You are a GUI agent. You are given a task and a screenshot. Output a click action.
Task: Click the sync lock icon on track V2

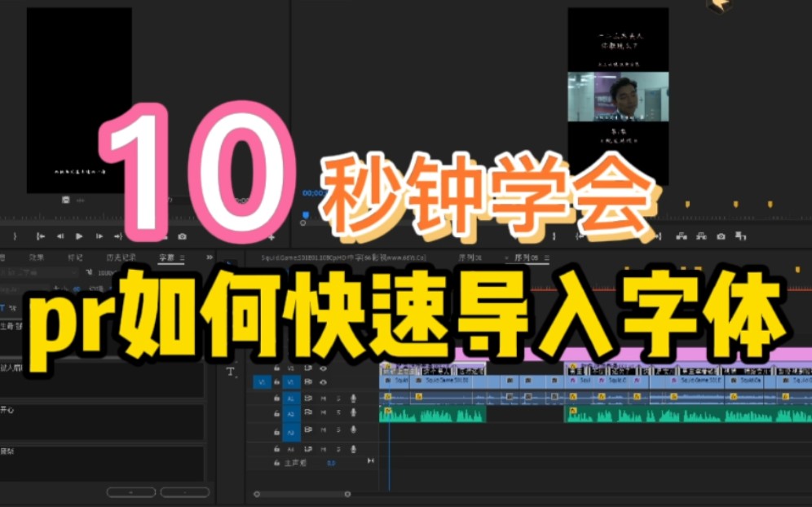[x=309, y=368]
